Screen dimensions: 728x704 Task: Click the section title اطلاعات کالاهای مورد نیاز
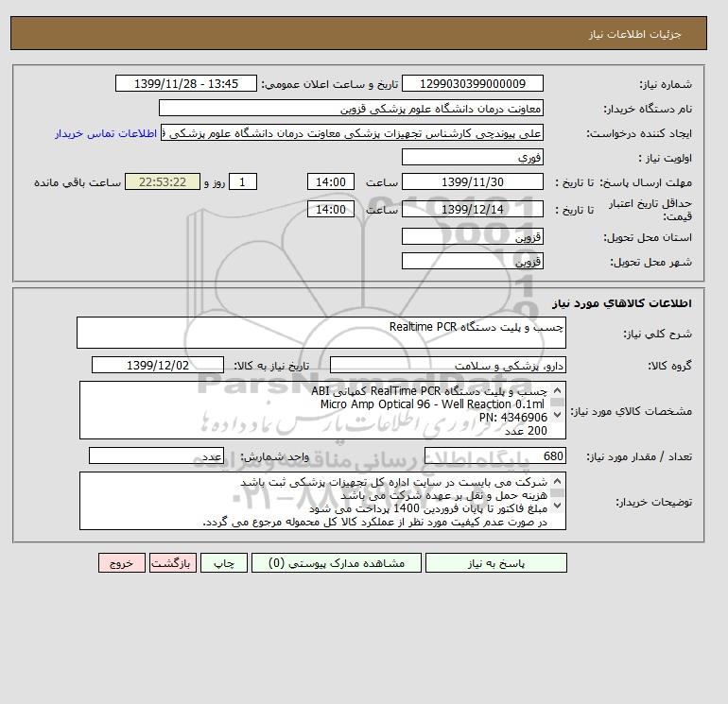(x=622, y=303)
